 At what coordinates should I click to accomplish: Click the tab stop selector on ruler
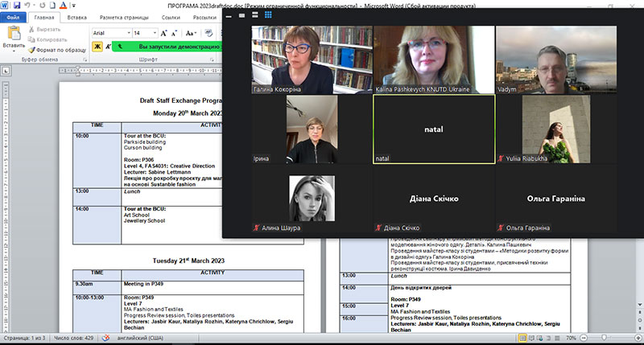tap(6, 71)
